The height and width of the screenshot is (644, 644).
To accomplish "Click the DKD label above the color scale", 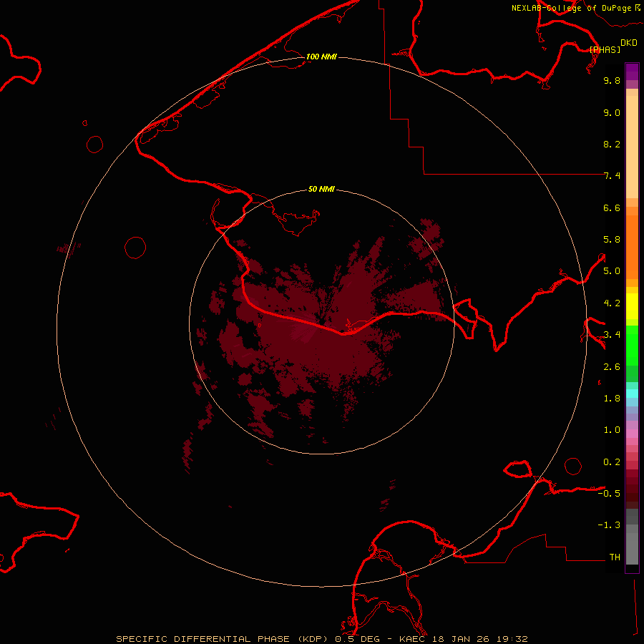I will point(629,43).
